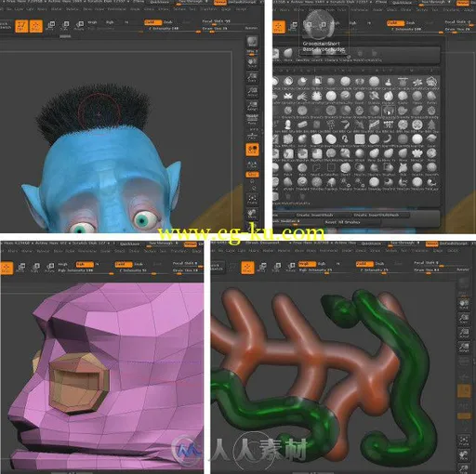
Task: Click QuickSave in the pink head panel
Action: (129, 244)
